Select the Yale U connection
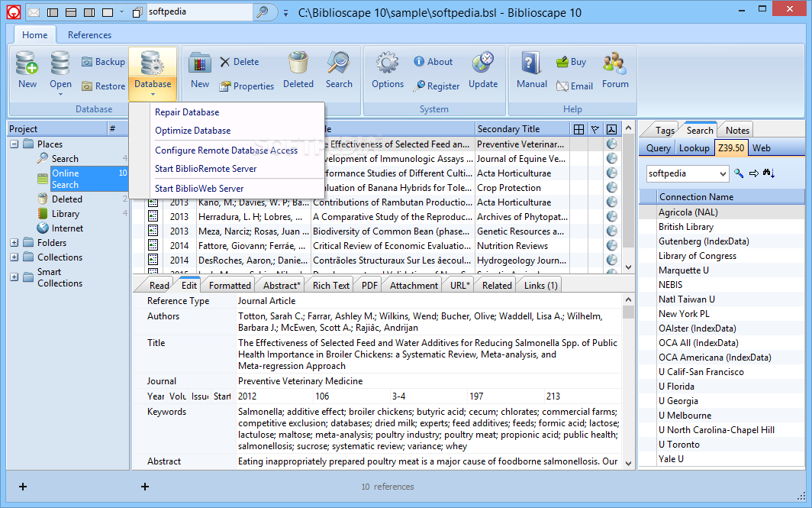 pos(671,459)
